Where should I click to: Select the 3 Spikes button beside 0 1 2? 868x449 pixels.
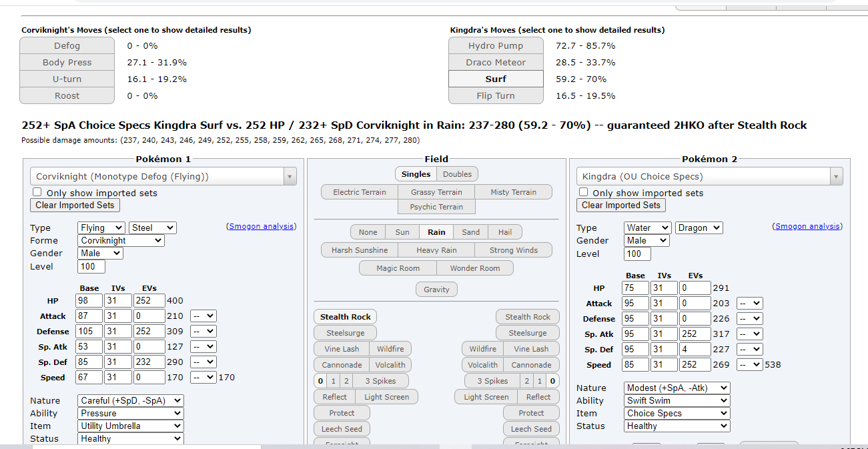[x=380, y=381]
